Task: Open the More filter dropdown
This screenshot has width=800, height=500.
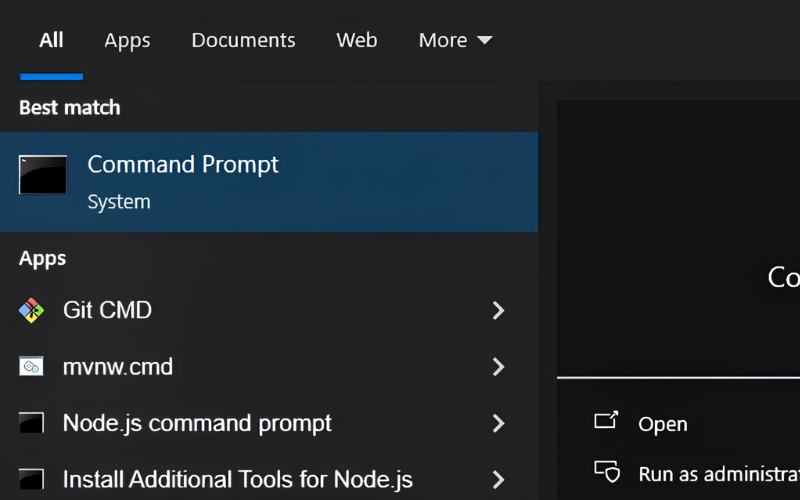Action: pyautogui.click(x=456, y=40)
